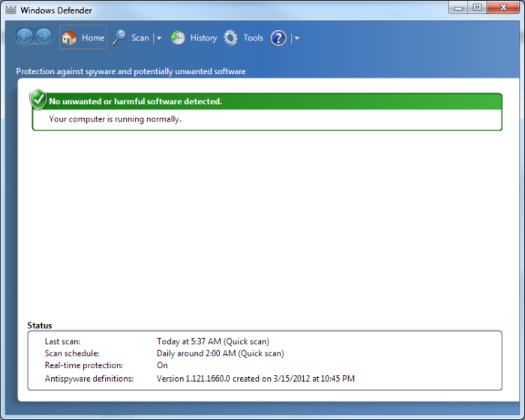Click the "Scan schedule:" label
Viewport: 525px width, 420px height.
(72, 354)
